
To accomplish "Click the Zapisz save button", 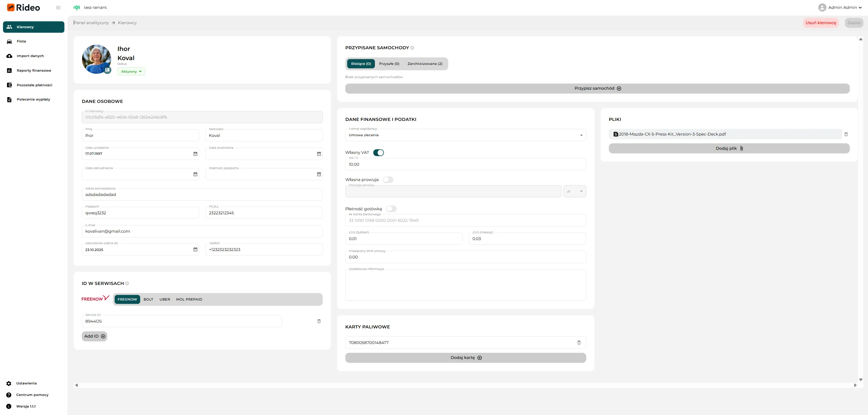I will 854,23.
